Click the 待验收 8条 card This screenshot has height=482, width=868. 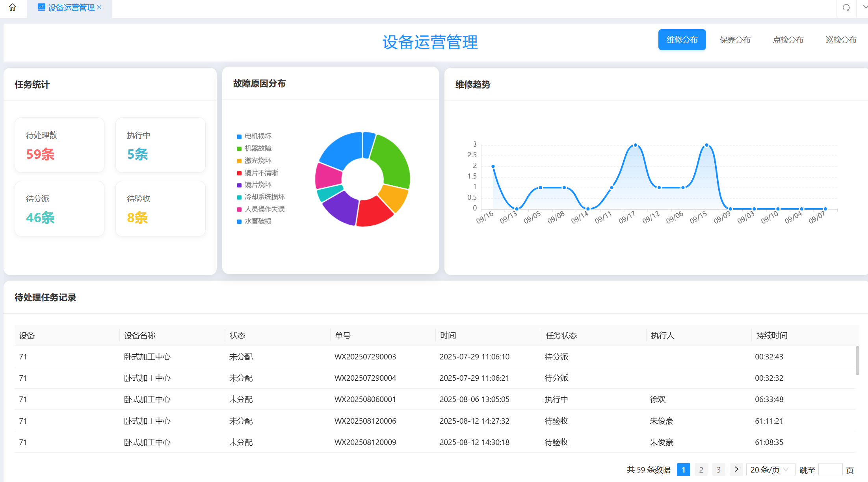coord(160,209)
